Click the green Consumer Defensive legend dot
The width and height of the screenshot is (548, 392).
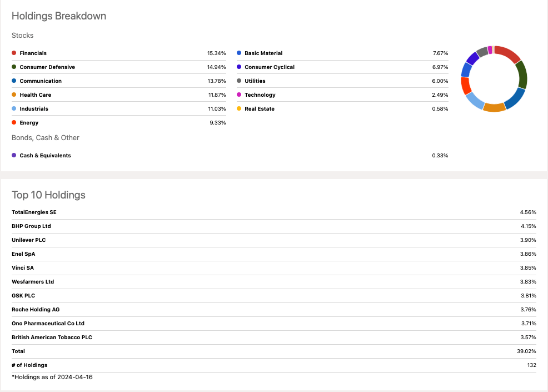pos(14,67)
